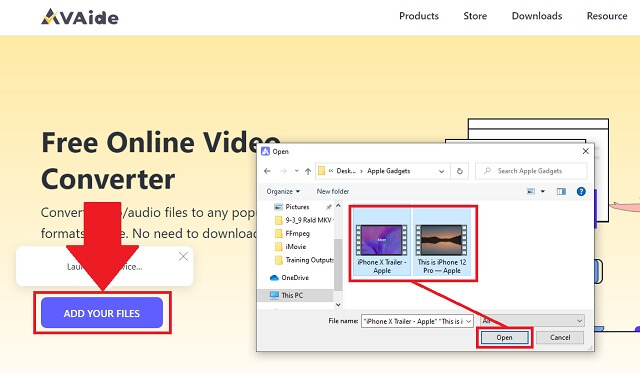The image size is (640, 373).
Task: Click the navigation pane scrollbar up arrow
Action: [338, 206]
